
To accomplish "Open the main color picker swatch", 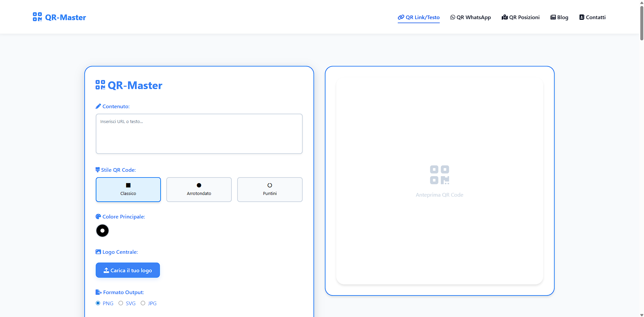I will (102, 231).
